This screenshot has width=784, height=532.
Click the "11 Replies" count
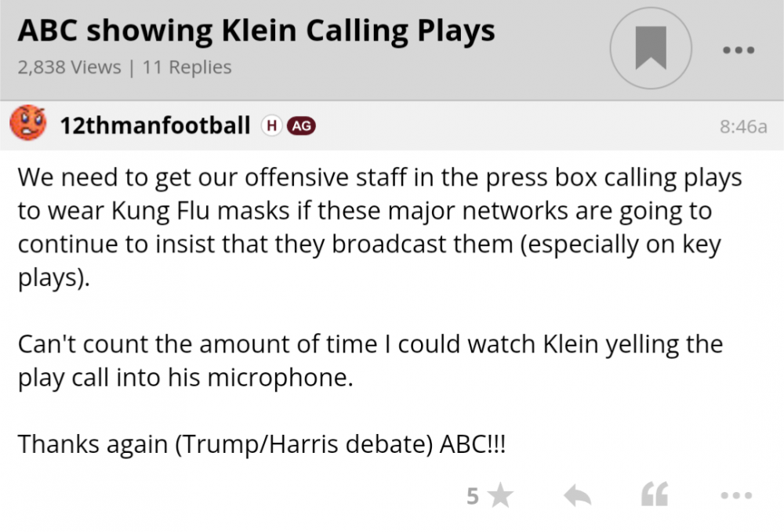pyautogui.click(x=187, y=67)
